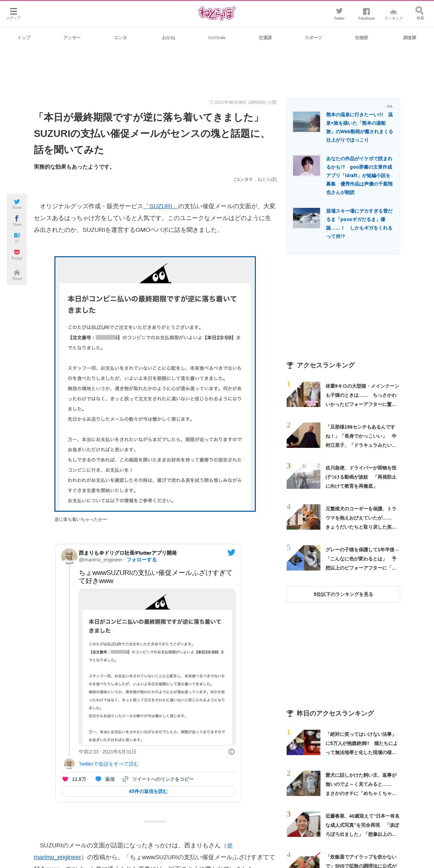Viewport: 434px width, 868px height.
Task: Go Home via sidebar house icon
Action: [17, 275]
